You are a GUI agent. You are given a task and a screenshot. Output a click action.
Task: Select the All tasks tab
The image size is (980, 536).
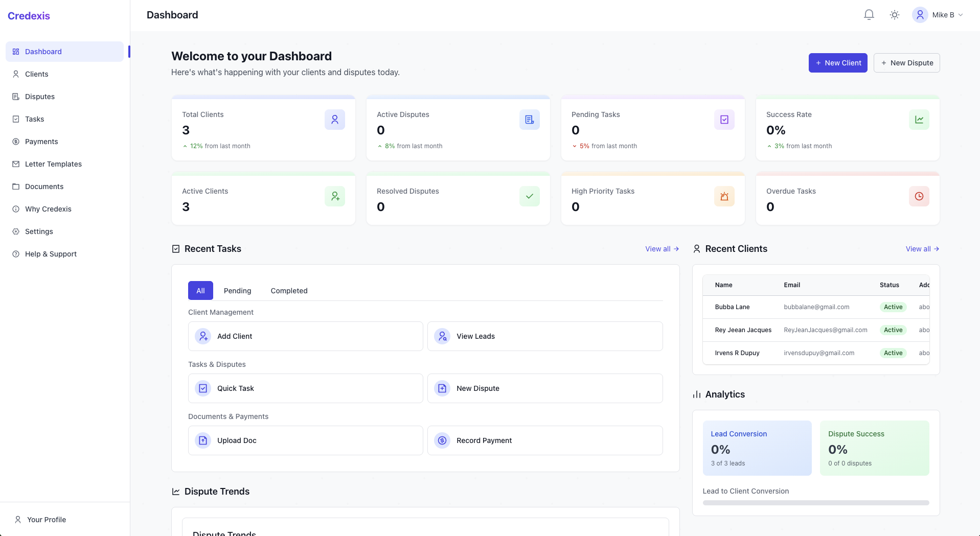point(200,291)
